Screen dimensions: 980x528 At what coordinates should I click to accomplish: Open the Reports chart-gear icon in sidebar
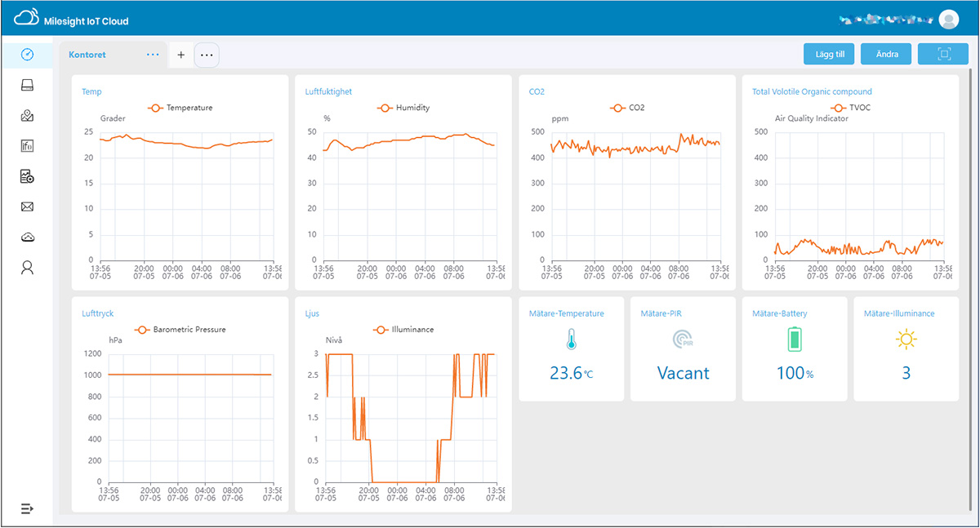[x=27, y=176]
